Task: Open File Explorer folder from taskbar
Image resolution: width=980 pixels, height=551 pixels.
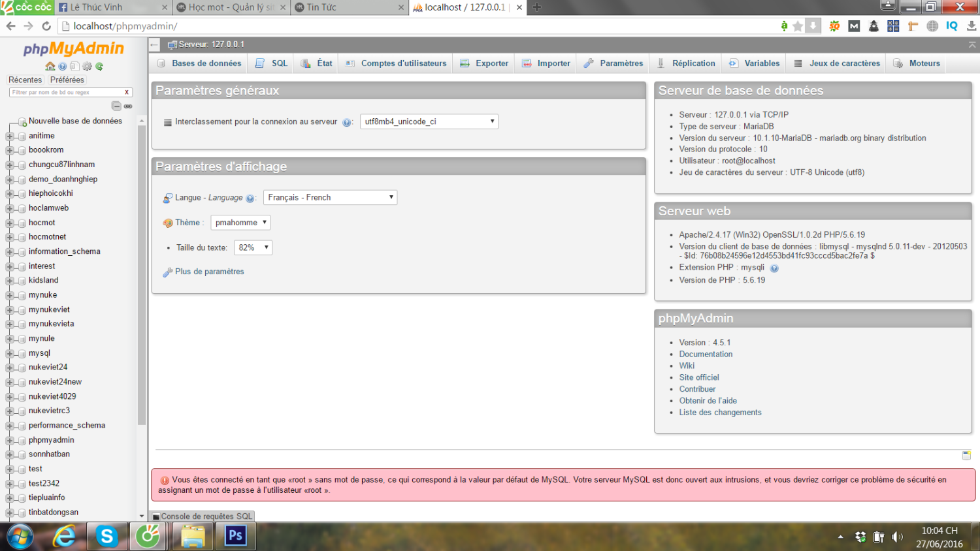Action: pyautogui.click(x=193, y=537)
